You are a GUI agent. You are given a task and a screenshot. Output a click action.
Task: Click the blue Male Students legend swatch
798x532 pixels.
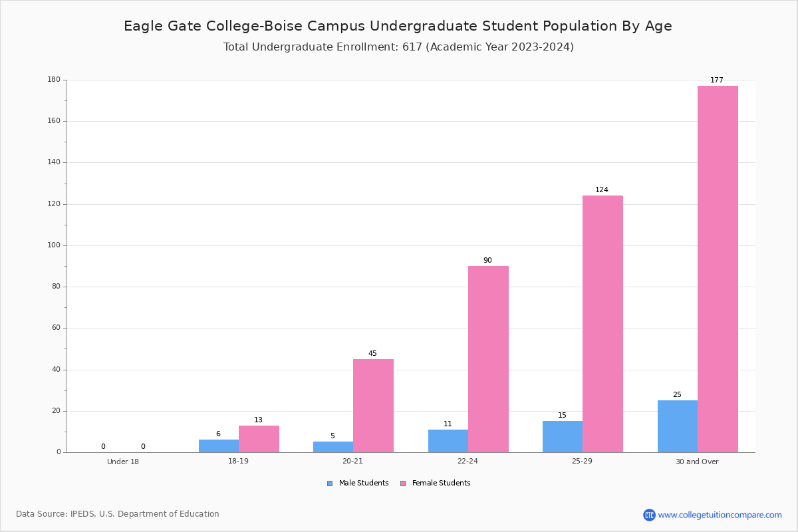point(330,483)
